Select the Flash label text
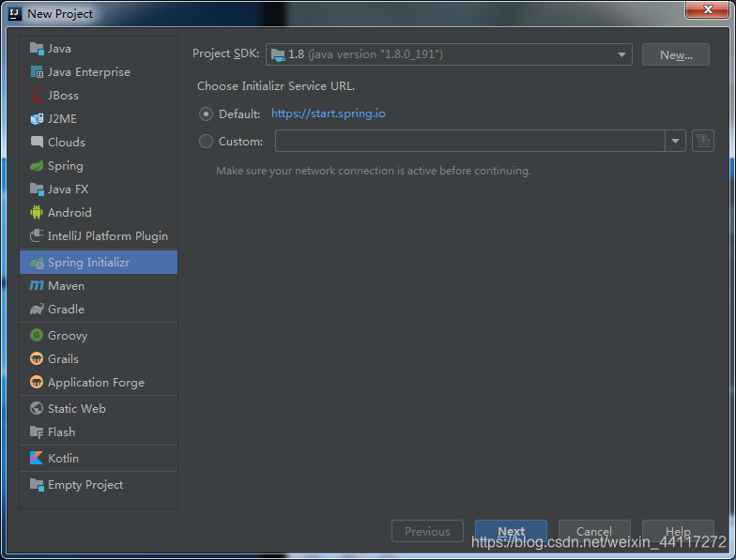The height and width of the screenshot is (560, 736). pos(62,431)
